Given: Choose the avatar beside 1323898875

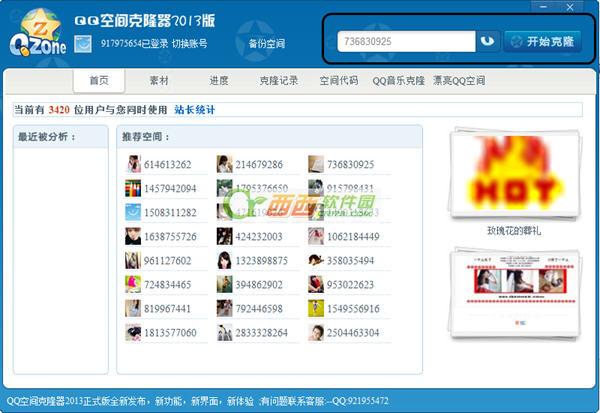Looking at the screenshot, I should click(225, 260).
